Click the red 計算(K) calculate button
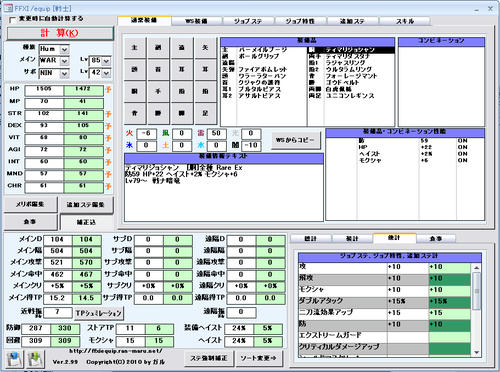 click(60, 33)
